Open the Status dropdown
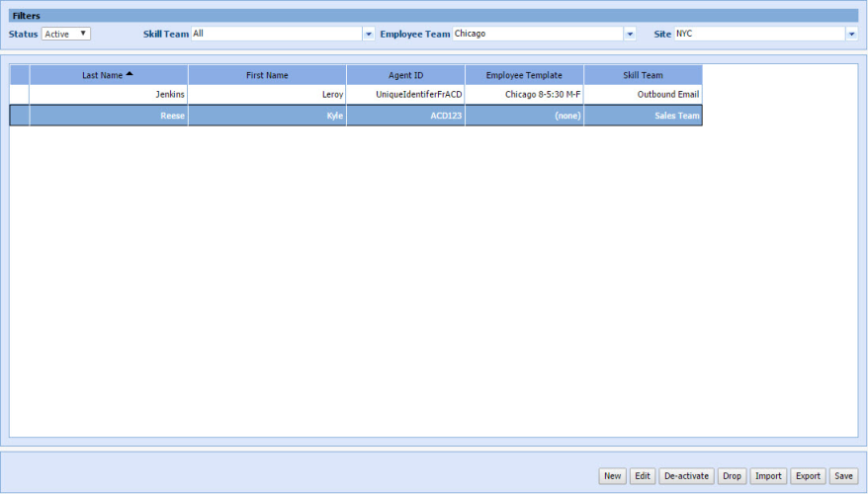The image size is (868, 494). (x=66, y=34)
